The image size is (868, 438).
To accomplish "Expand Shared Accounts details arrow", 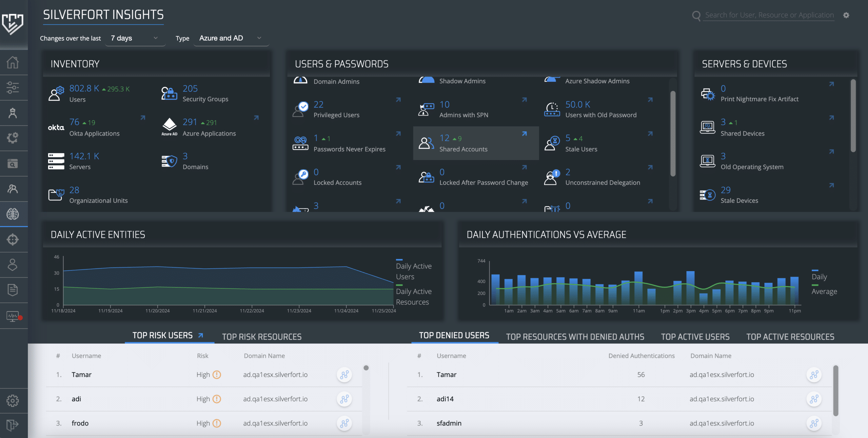I will pyautogui.click(x=524, y=134).
